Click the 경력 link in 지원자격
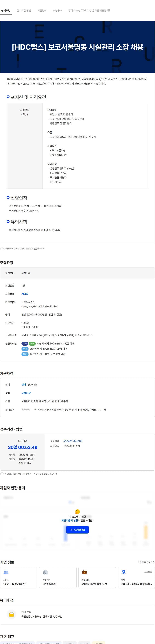Screen dimensions: 155x644 24,385
